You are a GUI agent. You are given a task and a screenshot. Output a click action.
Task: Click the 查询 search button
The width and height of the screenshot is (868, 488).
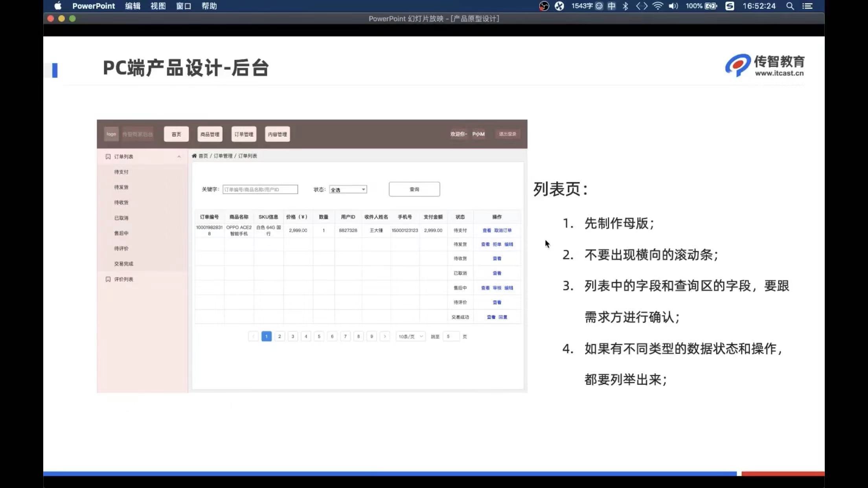[414, 189]
